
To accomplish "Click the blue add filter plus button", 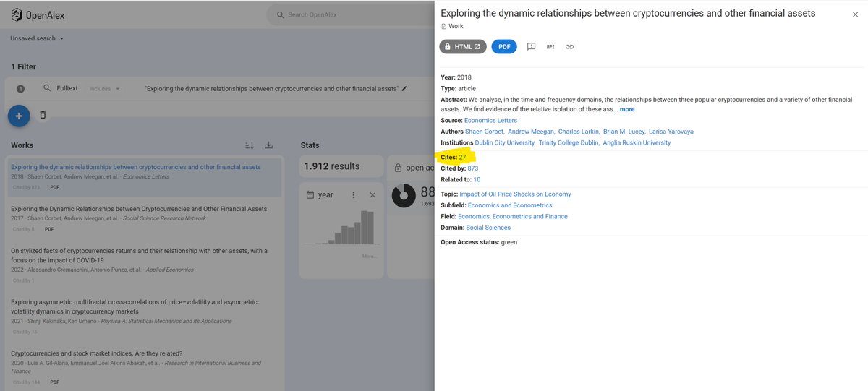I will [19, 115].
